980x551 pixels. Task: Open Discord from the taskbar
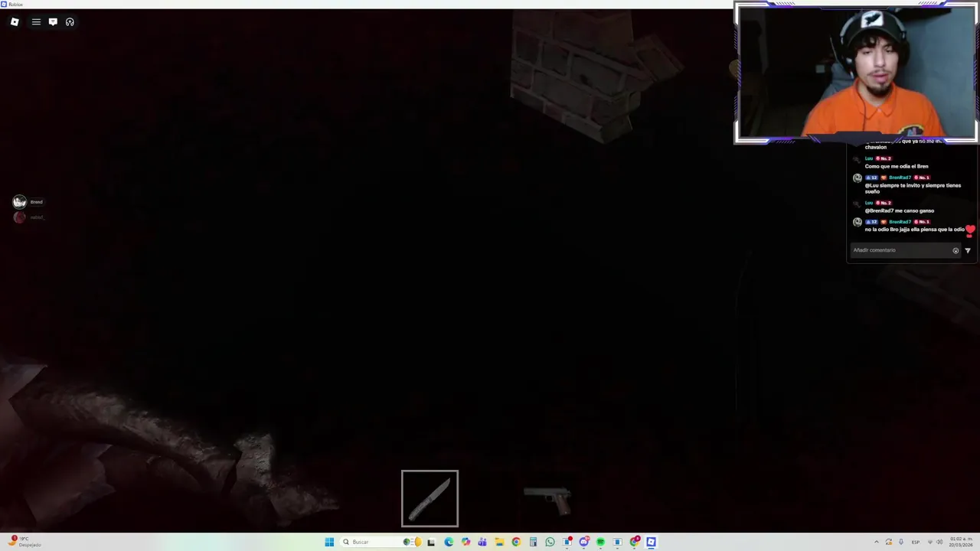pos(584,542)
